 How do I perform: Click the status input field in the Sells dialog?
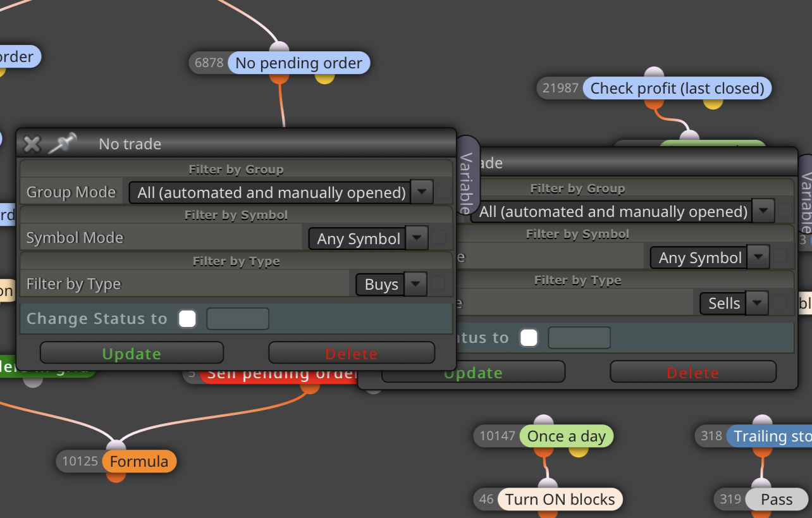[x=579, y=338]
